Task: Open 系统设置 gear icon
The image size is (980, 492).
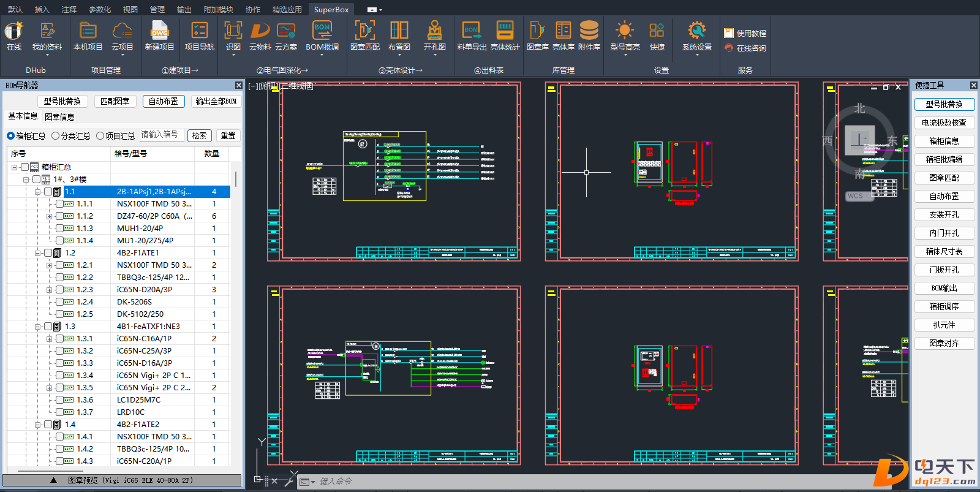Action: click(x=697, y=31)
